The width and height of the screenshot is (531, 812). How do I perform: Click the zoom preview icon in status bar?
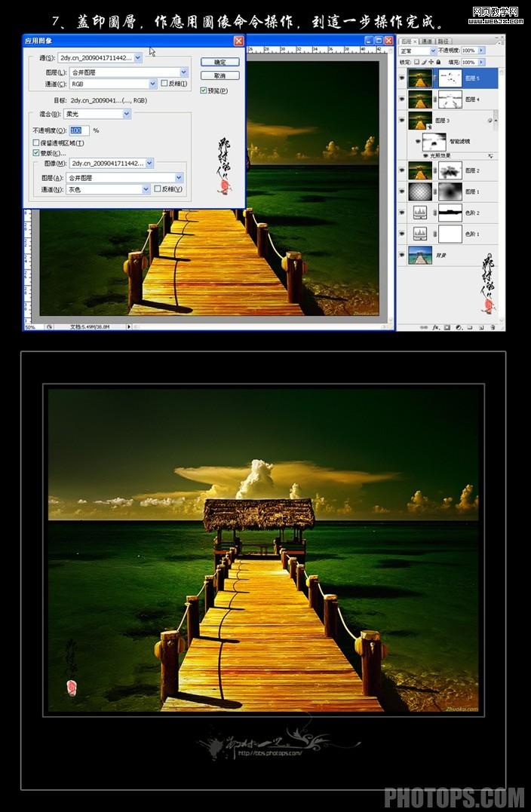(49, 327)
